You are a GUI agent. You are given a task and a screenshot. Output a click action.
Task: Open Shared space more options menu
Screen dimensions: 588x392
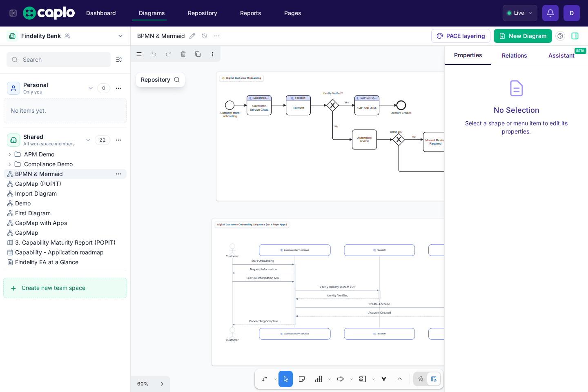118,140
